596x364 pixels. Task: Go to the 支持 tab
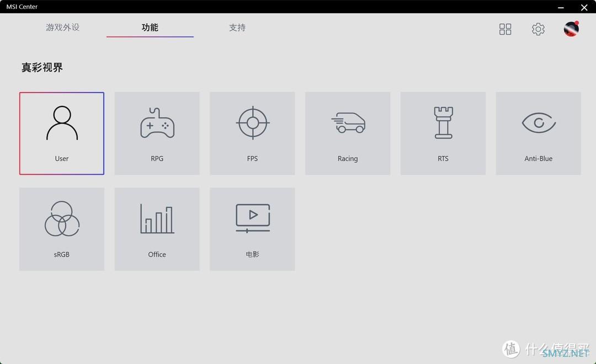click(x=237, y=28)
